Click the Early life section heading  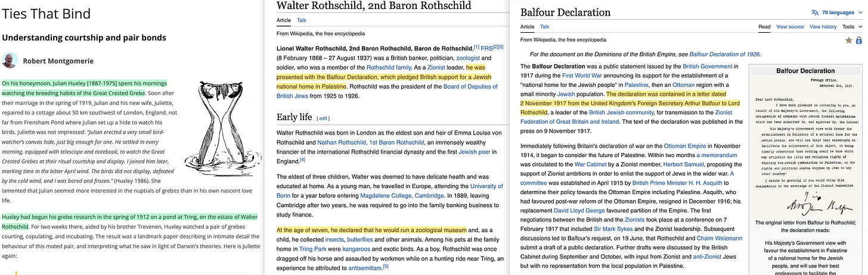point(294,117)
